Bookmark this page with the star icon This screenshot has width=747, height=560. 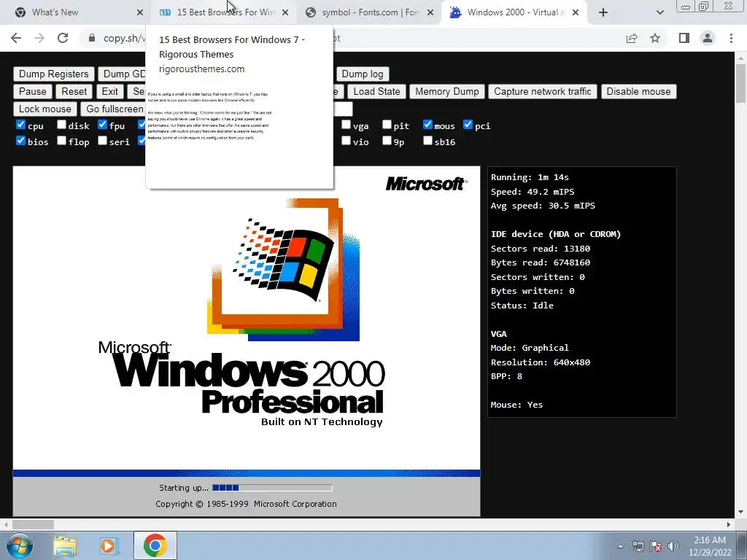point(655,38)
